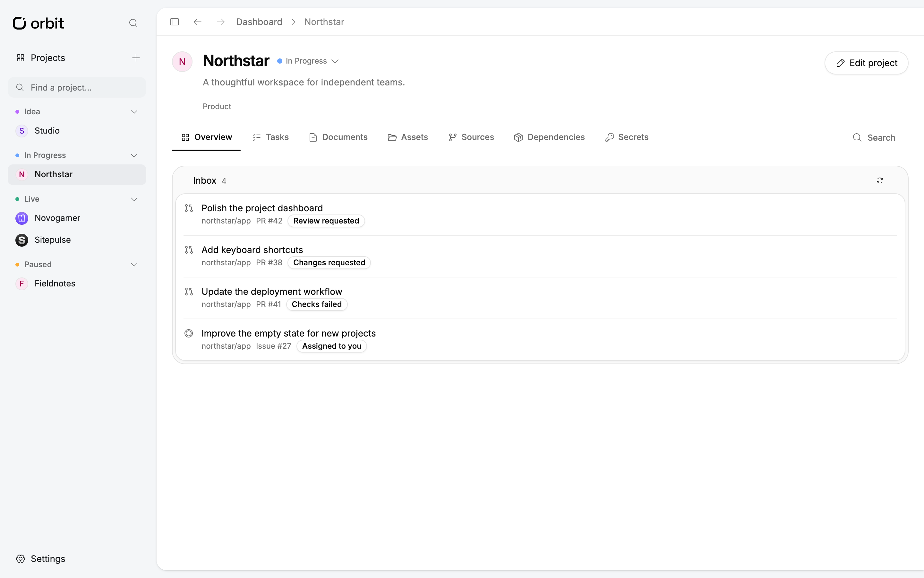Image resolution: width=924 pixels, height=578 pixels.
Task: Click pull request icon for Update the deployment workflow
Action: [189, 292]
